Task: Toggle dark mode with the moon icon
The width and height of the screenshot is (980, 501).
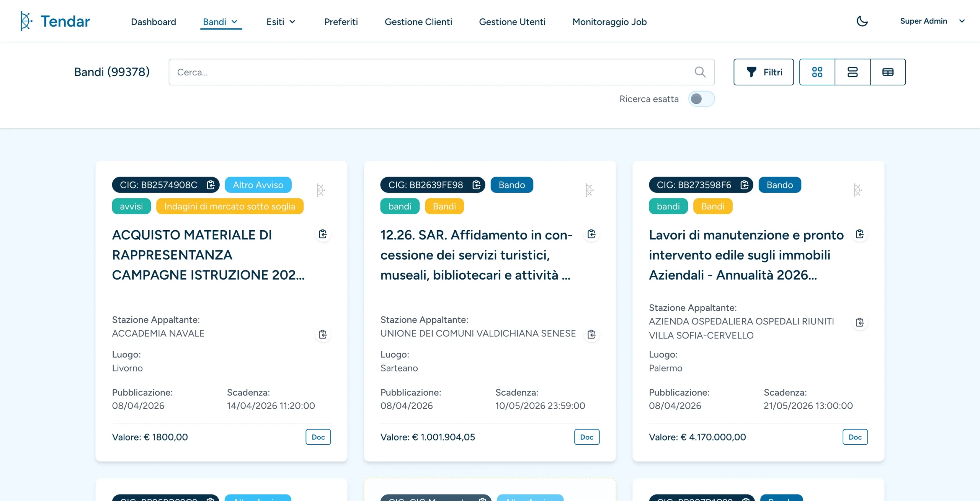Action: (x=862, y=21)
